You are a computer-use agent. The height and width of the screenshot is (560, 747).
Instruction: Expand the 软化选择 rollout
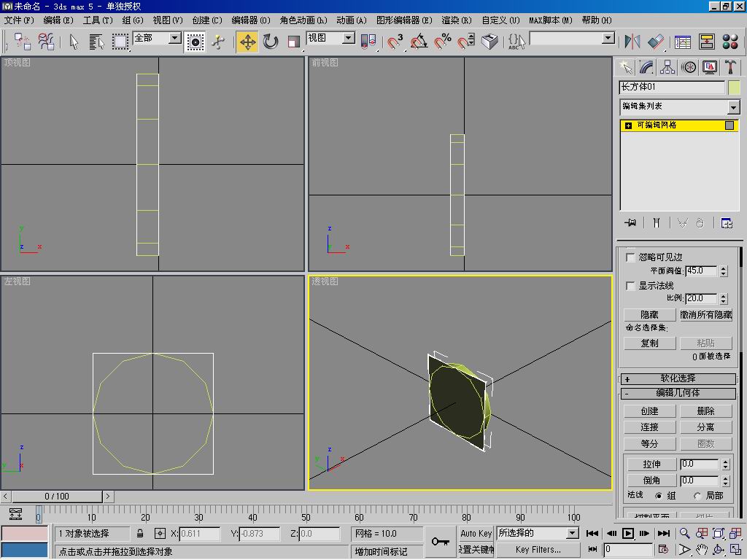[x=678, y=378]
